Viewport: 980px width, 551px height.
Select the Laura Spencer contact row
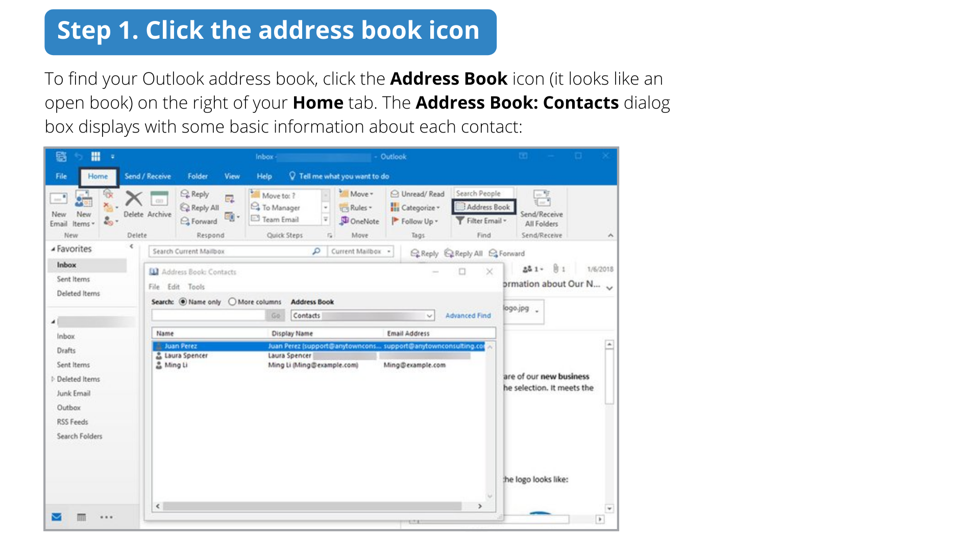click(x=186, y=356)
